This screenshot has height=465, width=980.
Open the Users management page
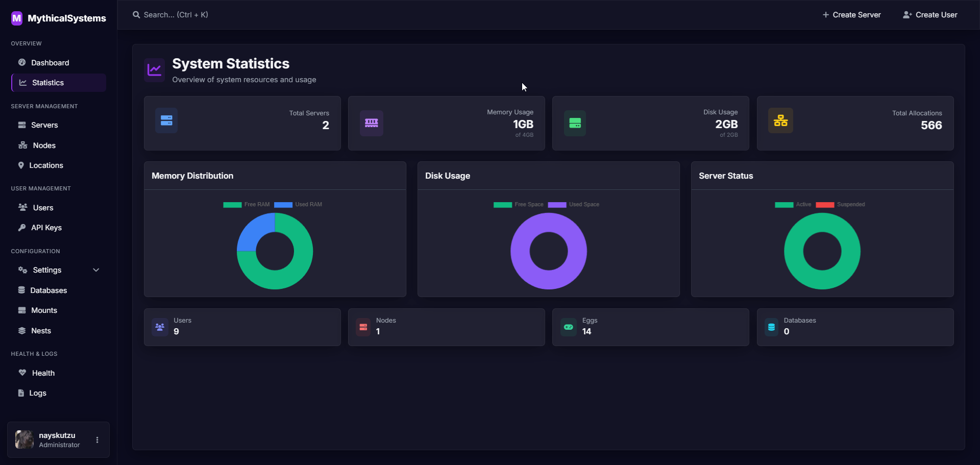(x=58, y=208)
